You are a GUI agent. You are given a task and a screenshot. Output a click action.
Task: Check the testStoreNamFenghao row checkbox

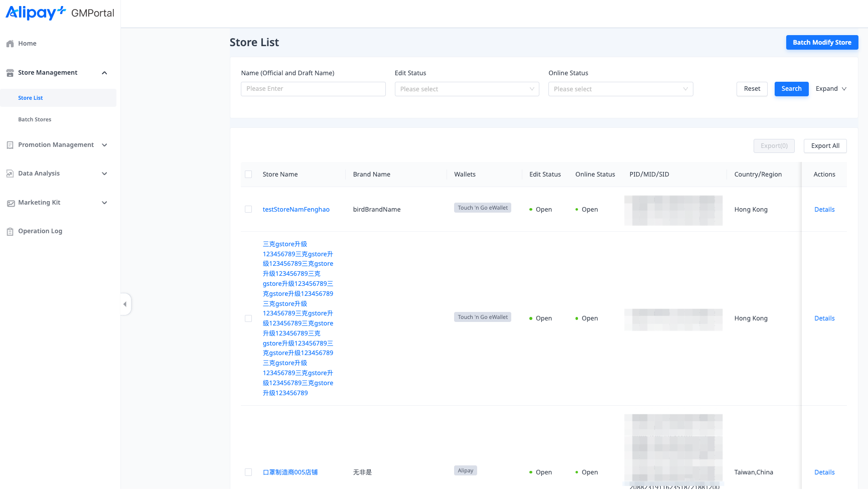248,209
